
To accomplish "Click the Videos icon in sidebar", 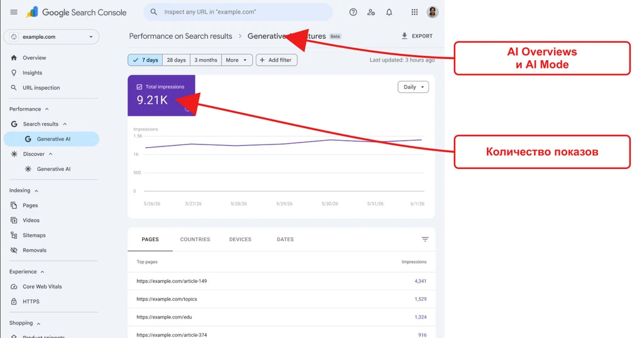I will click(x=14, y=221).
